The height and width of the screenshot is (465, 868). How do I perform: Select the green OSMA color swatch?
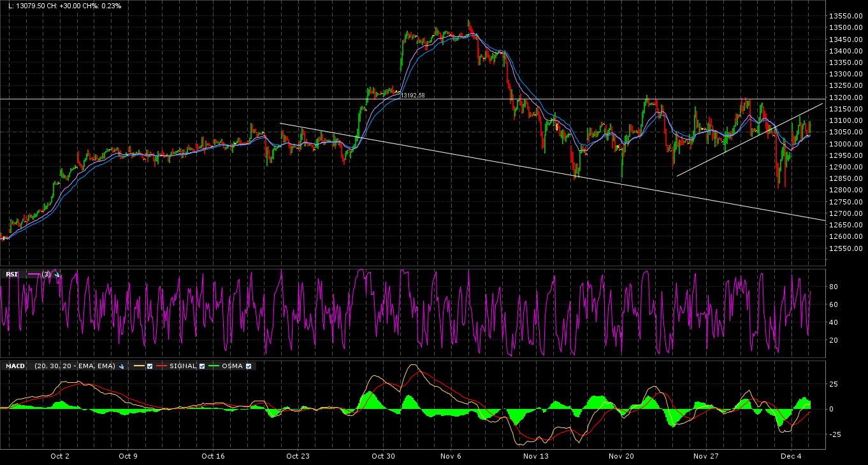[x=213, y=366]
